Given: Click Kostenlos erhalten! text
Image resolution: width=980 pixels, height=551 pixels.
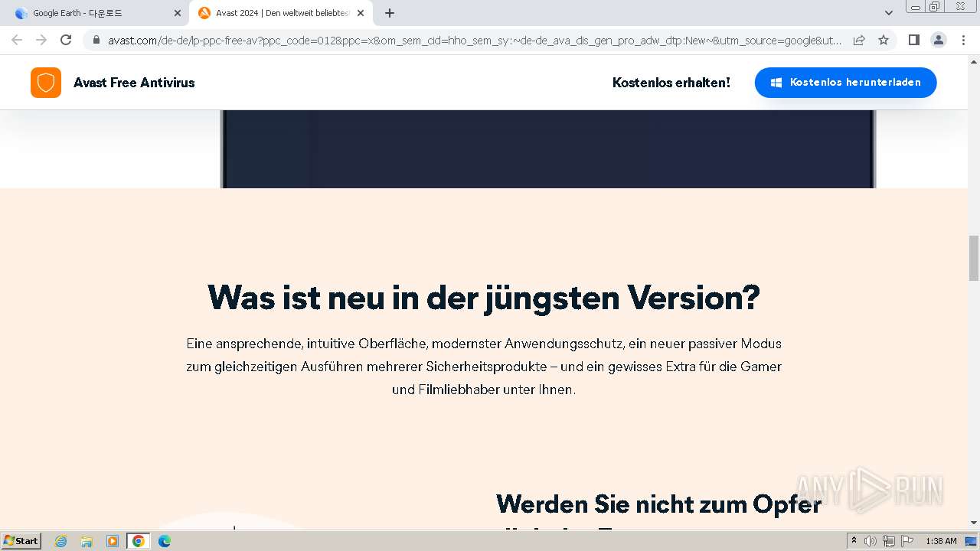Looking at the screenshot, I should (x=671, y=83).
